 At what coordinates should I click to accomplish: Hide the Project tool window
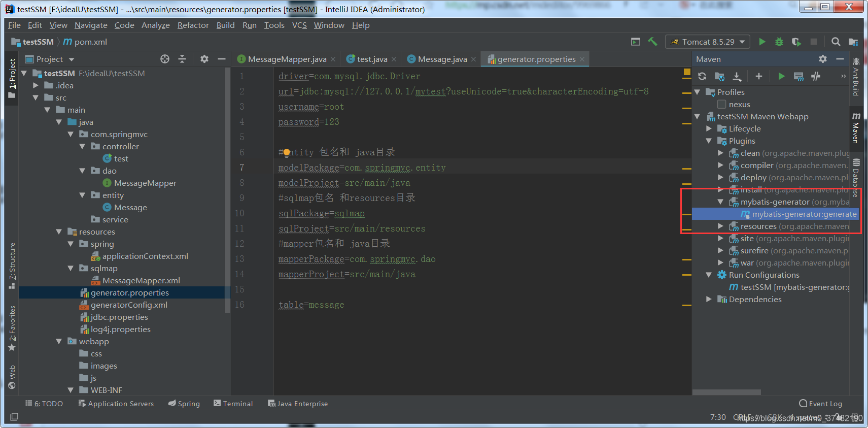222,59
